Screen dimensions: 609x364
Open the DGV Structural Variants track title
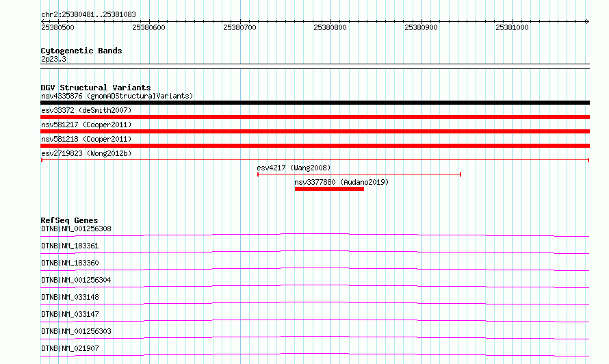[x=96, y=88]
